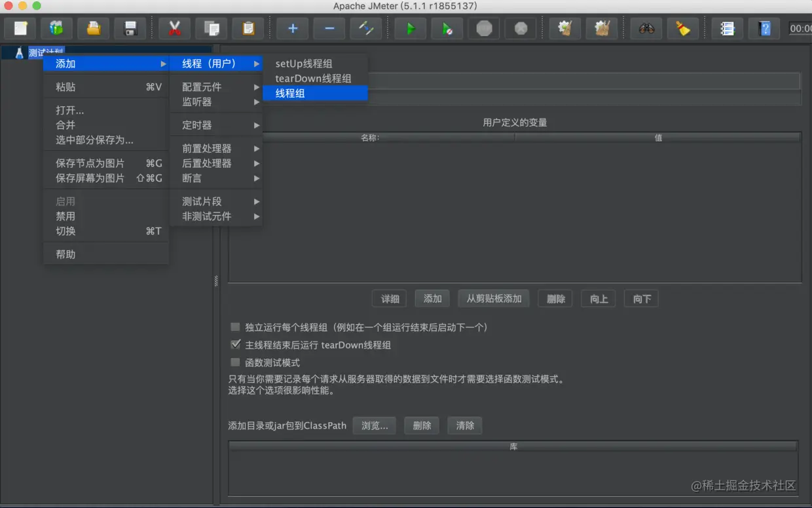This screenshot has width=812, height=508.
Task: Click the 清除 button
Action: (465, 425)
